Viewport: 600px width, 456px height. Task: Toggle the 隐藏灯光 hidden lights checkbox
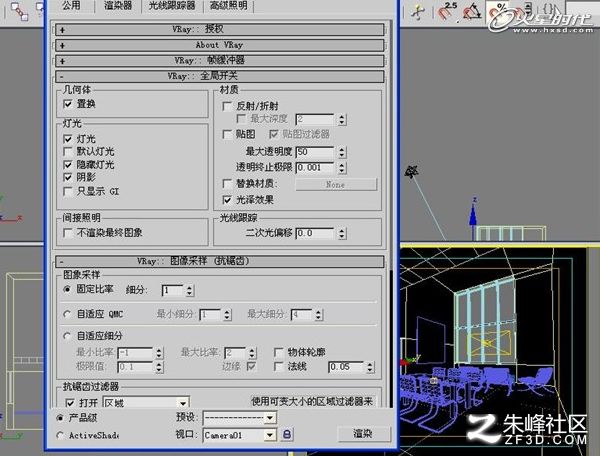coord(68,164)
